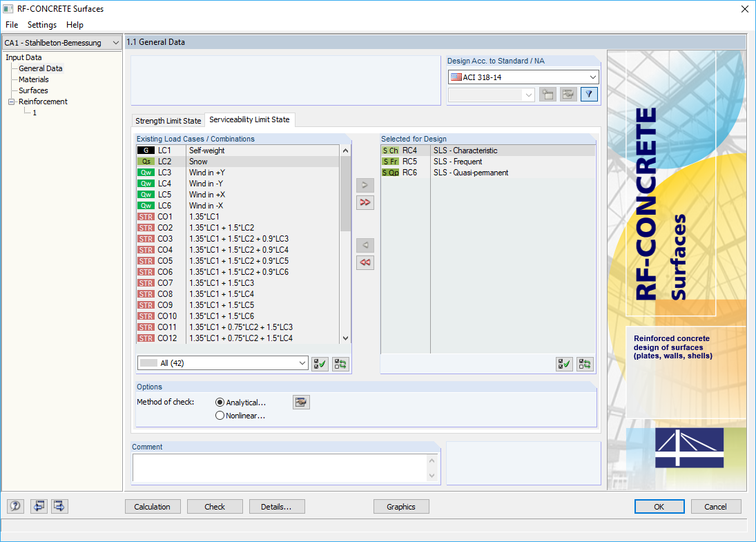Edit National Annex parameters icon
The image size is (756, 542).
[568, 95]
